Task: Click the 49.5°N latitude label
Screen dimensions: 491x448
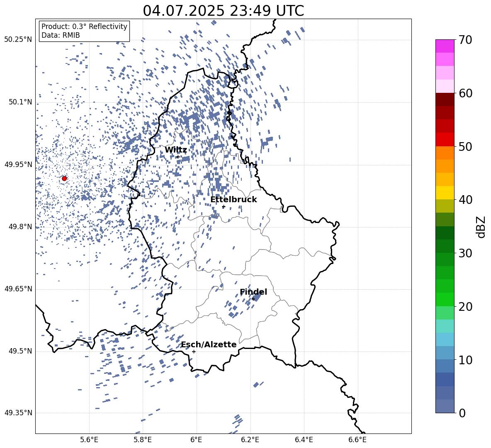Action: click(x=20, y=351)
